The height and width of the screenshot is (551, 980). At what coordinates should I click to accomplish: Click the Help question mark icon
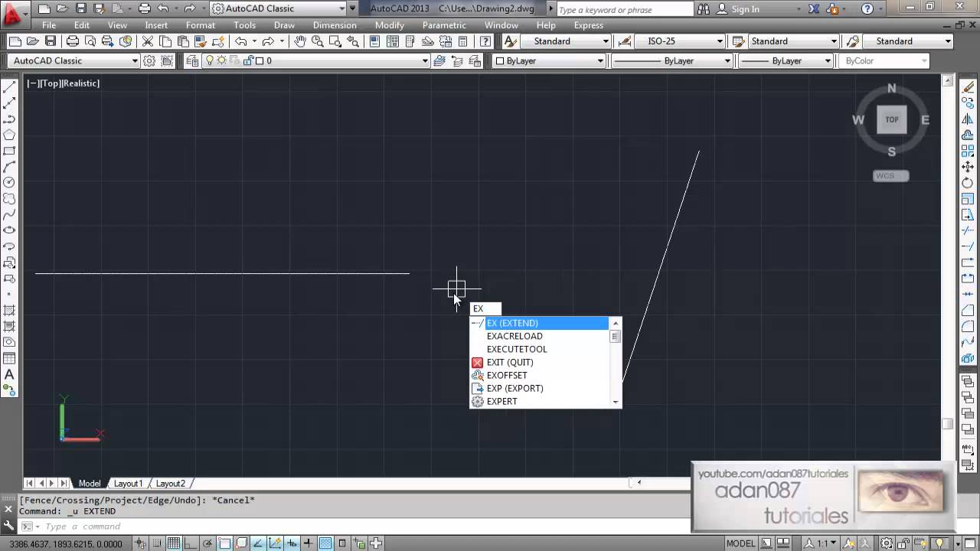click(x=867, y=9)
